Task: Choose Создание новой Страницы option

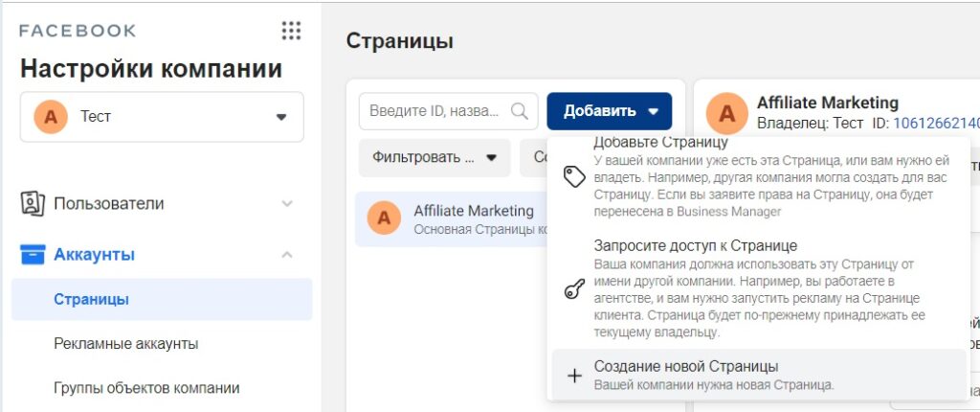Action: (759, 375)
